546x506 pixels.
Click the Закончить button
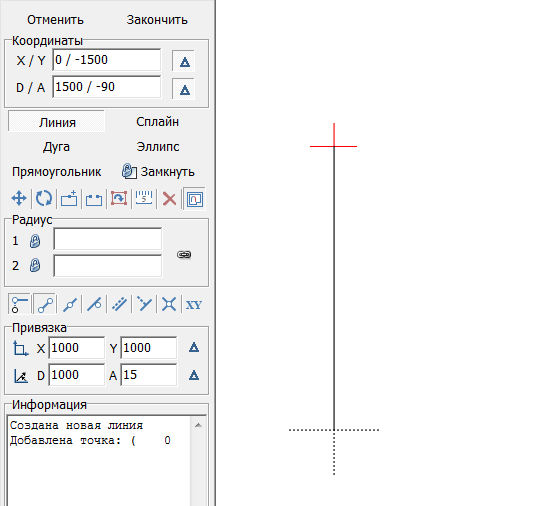(x=157, y=20)
